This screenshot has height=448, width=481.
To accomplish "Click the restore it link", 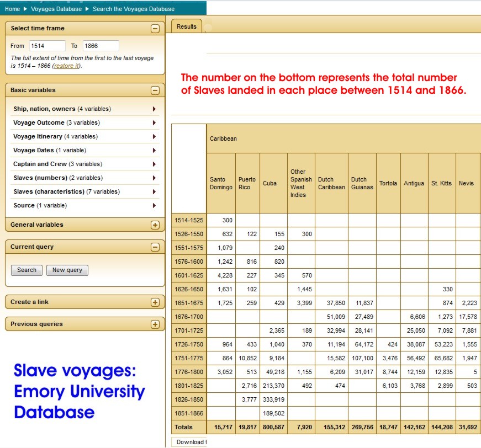I will coord(66,66).
